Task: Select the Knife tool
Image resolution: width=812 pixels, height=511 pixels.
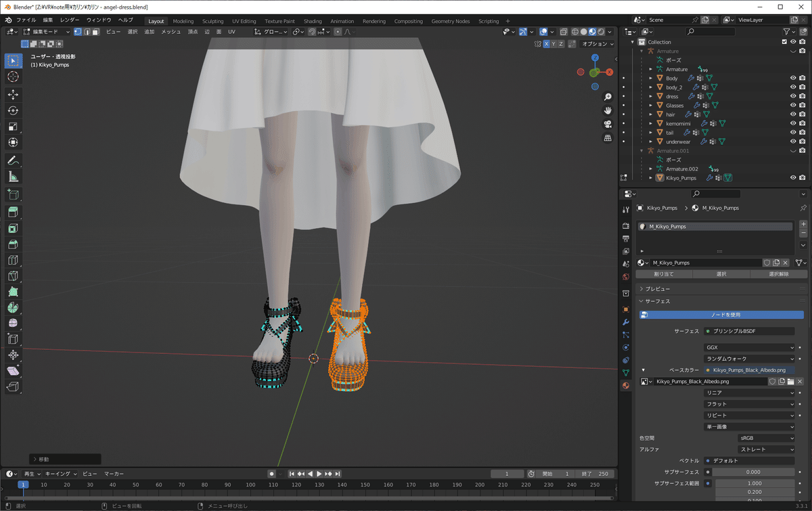Action: pyautogui.click(x=13, y=276)
